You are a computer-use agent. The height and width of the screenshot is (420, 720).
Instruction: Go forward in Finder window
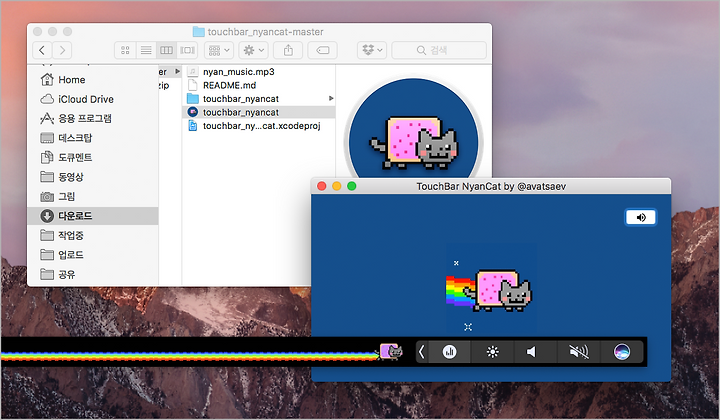(62, 50)
